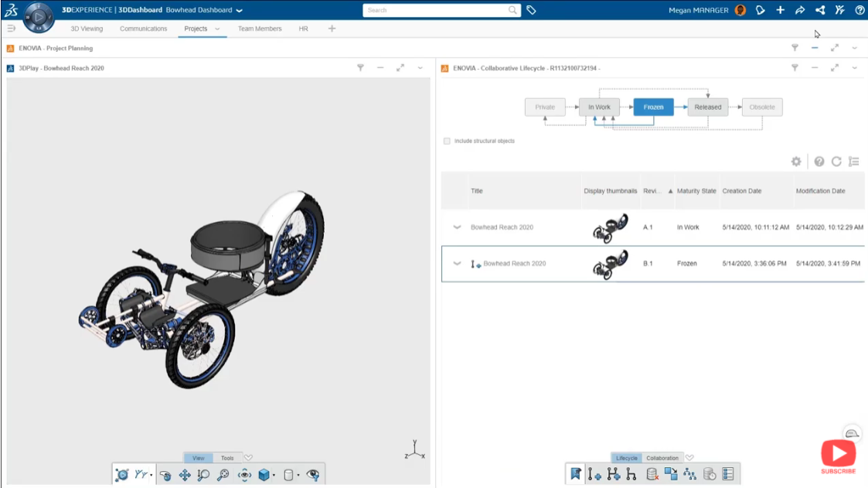Image resolution: width=868 pixels, height=488 pixels.
Task: Toggle the left sidebar menu icon
Action: point(11,29)
